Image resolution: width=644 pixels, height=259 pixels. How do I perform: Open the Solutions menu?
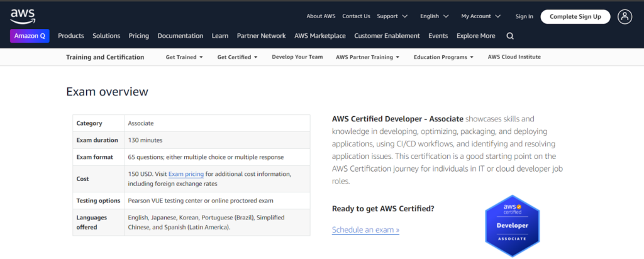tap(106, 36)
